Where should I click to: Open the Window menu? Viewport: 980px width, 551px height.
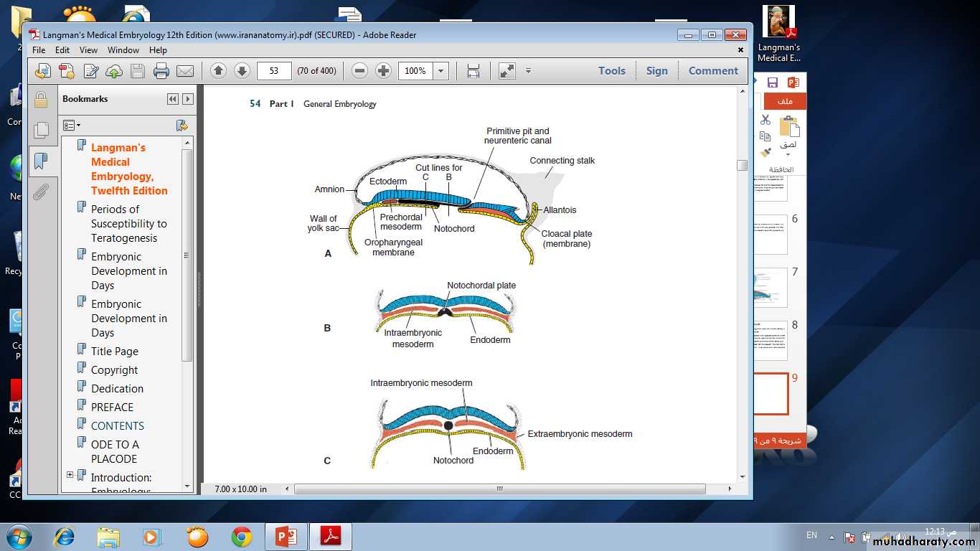coord(123,50)
